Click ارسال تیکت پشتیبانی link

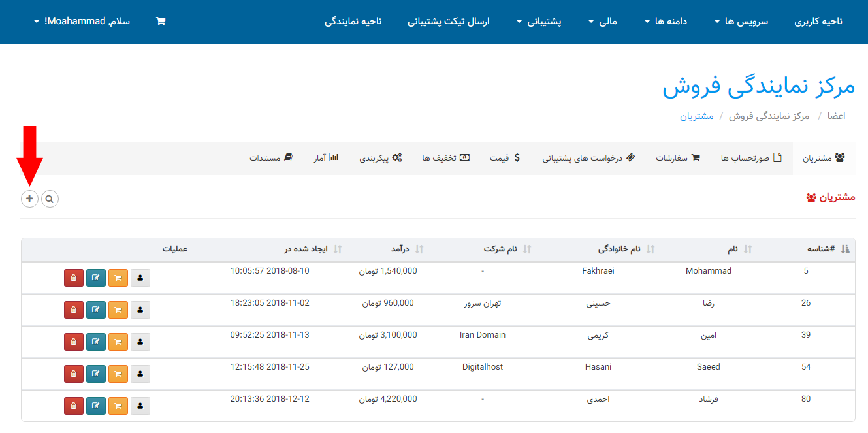(449, 22)
